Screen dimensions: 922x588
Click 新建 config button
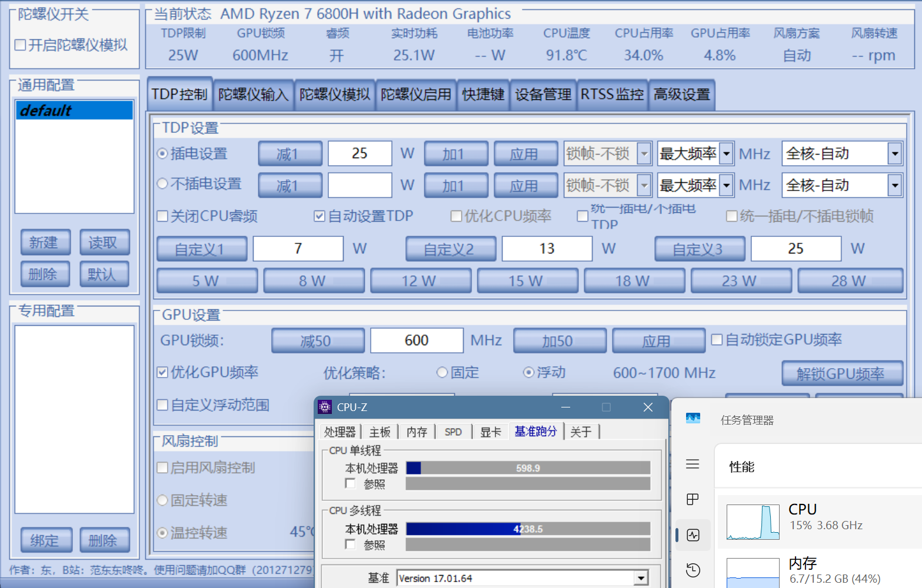[x=45, y=242]
